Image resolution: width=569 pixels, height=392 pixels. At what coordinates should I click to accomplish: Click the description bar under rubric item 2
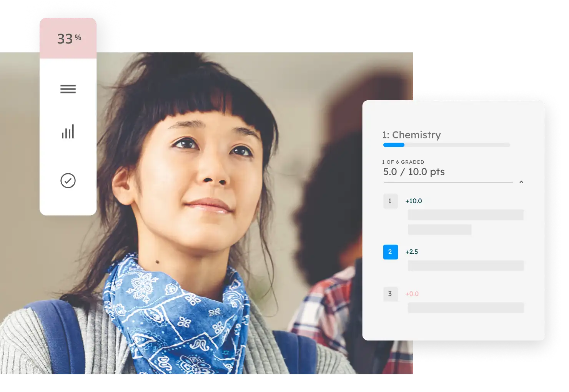click(x=466, y=266)
